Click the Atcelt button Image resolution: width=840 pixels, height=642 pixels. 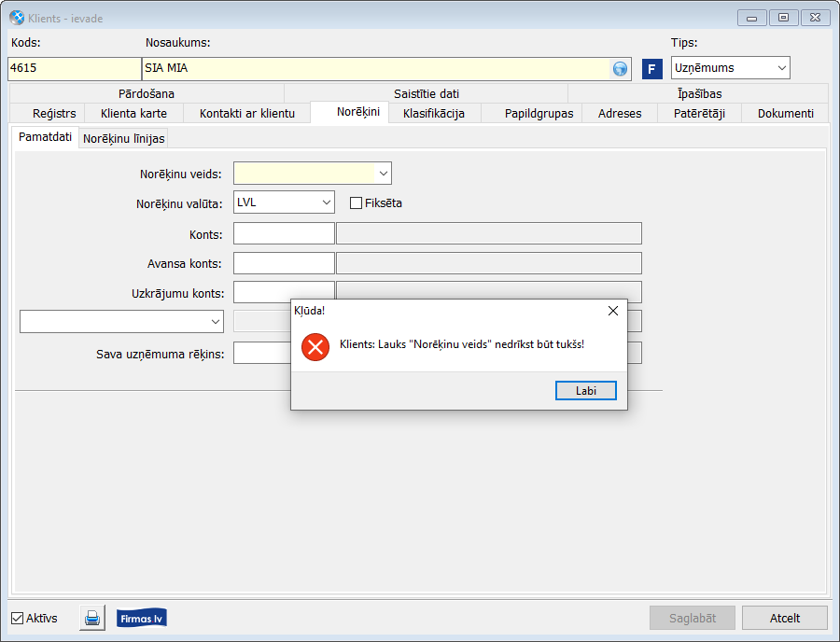[785, 618]
